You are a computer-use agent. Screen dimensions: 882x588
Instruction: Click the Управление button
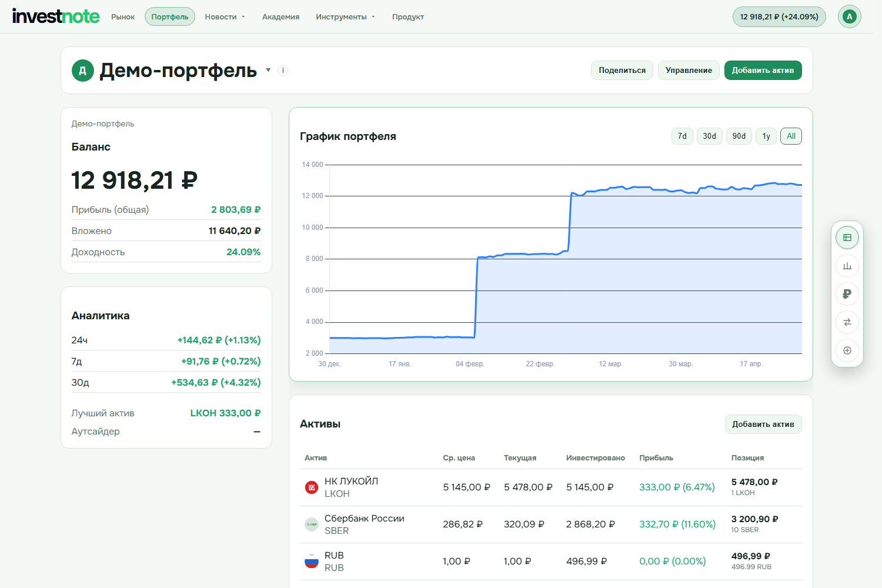pyautogui.click(x=689, y=71)
